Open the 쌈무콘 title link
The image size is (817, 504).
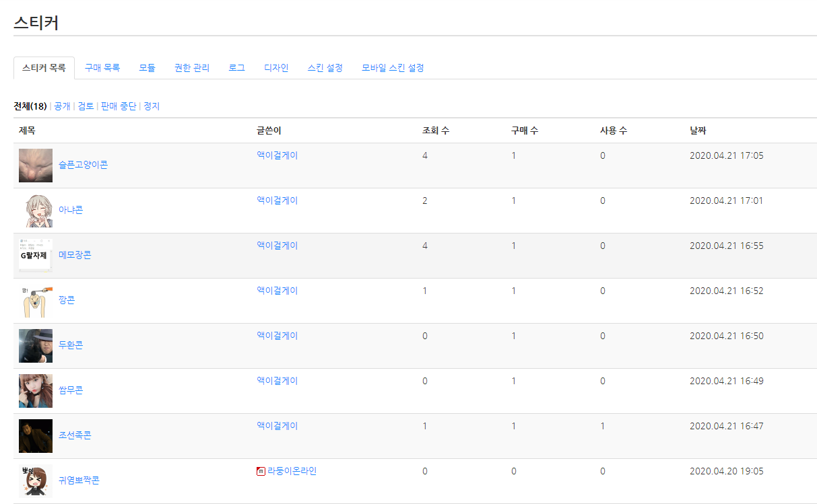click(71, 390)
